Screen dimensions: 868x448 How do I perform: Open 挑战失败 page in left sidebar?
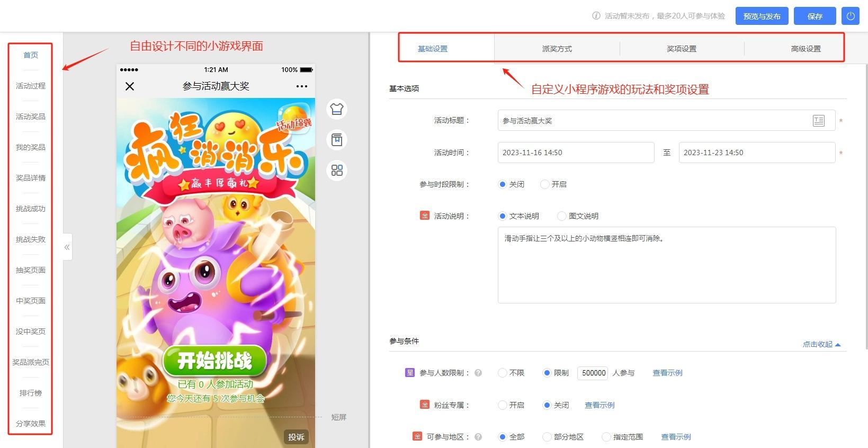[31, 239]
